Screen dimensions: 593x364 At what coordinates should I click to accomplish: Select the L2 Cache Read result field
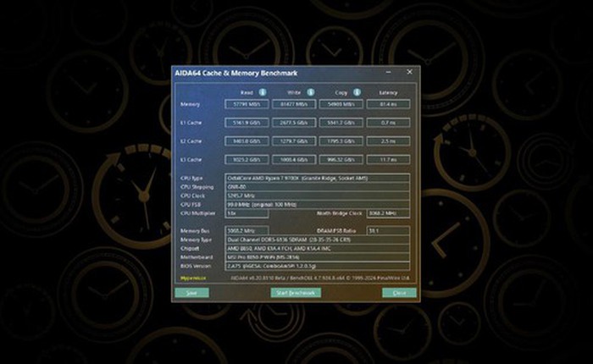coord(247,141)
